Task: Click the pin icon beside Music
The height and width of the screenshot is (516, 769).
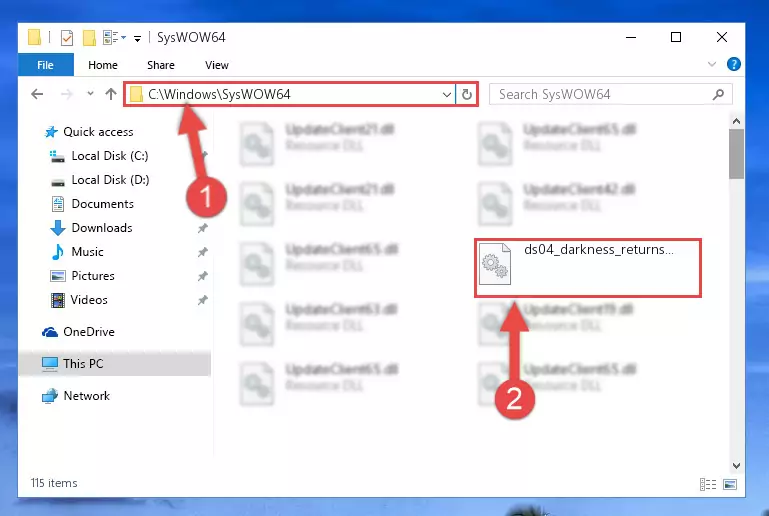Action: coord(203,252)
